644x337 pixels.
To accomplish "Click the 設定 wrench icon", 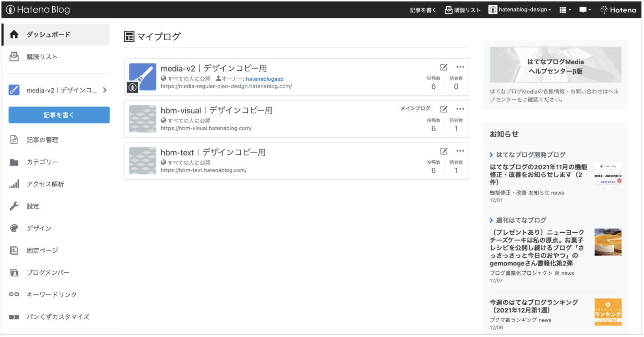I will [x=14, y=206].
